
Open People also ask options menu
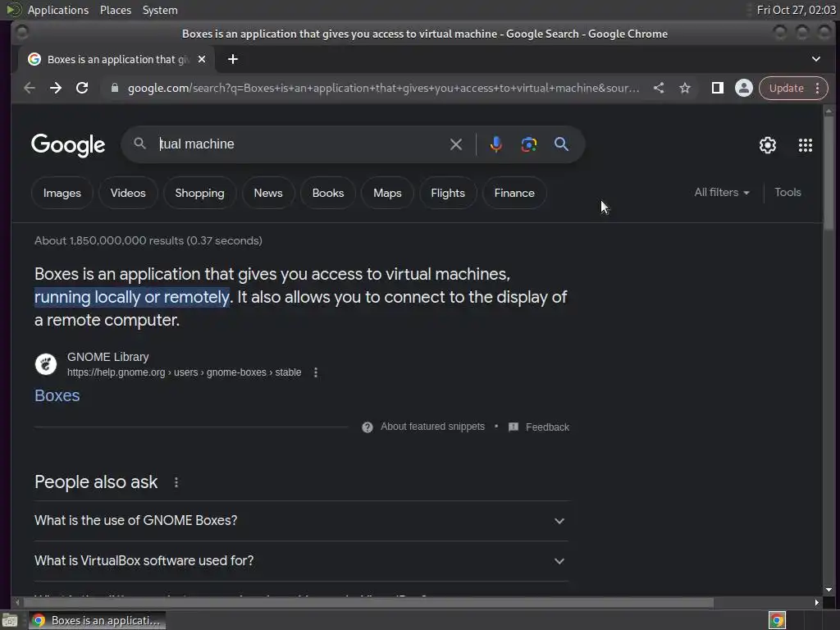coord(176,482)
